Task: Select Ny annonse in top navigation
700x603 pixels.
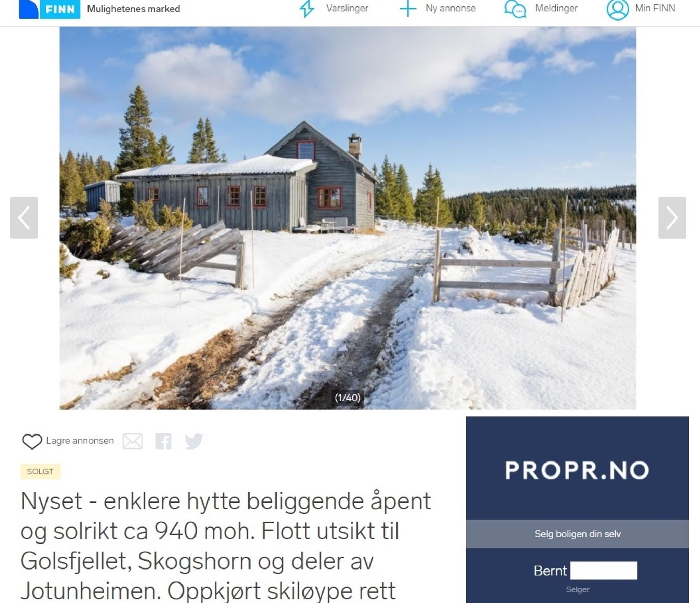Action: [x=450, y=8]
